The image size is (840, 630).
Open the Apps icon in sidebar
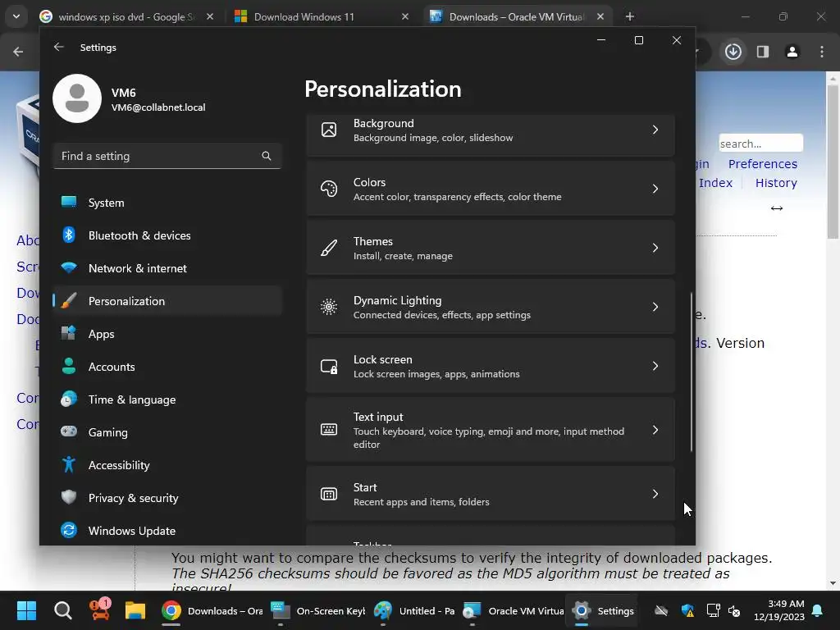click(x=69, y=333)
